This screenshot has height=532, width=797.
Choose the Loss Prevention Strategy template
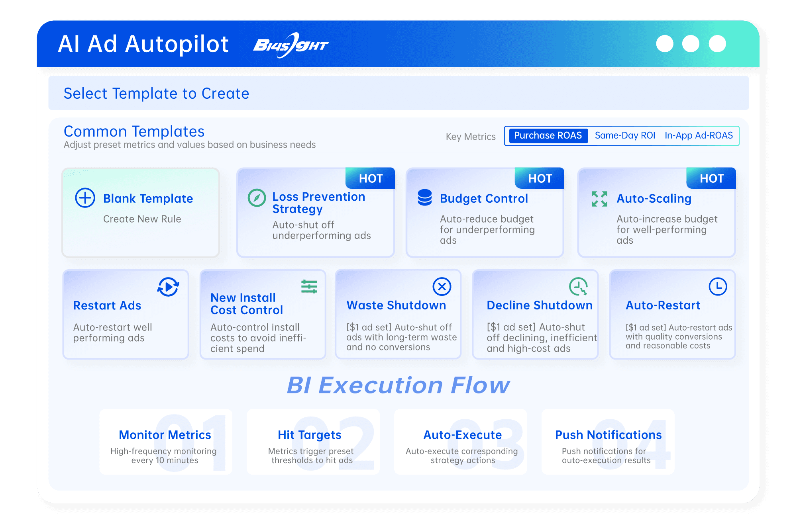click(x=315, y=213)
